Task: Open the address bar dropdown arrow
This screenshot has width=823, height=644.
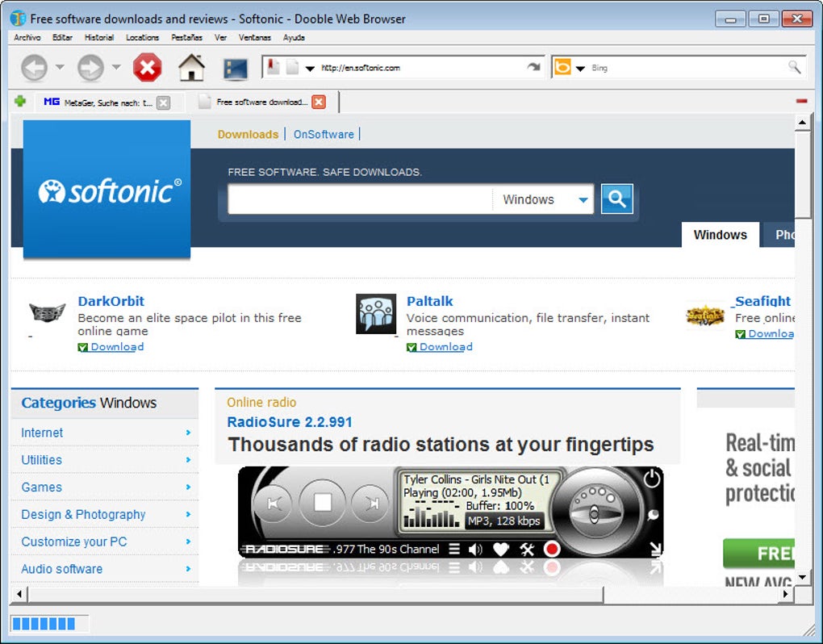Action: click(x=310, y=69)
